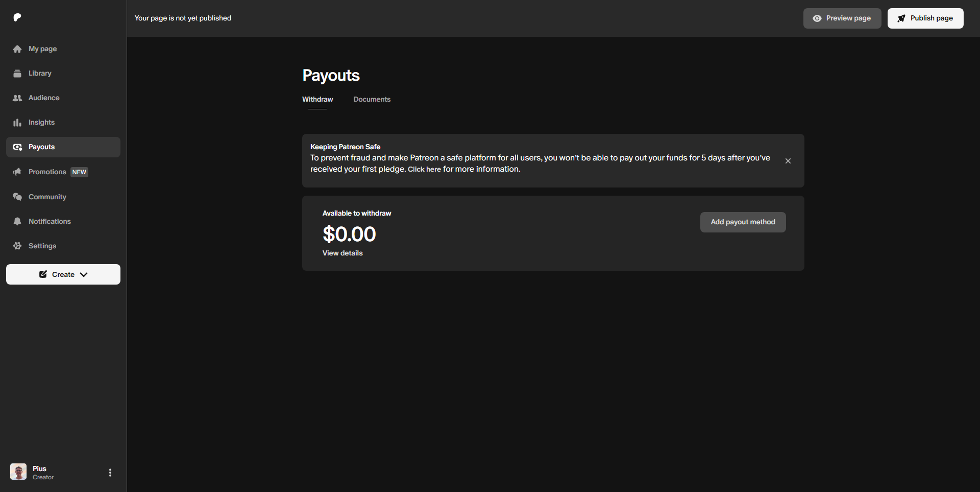
Task: Open the View details link
Action: click(342, 253)
